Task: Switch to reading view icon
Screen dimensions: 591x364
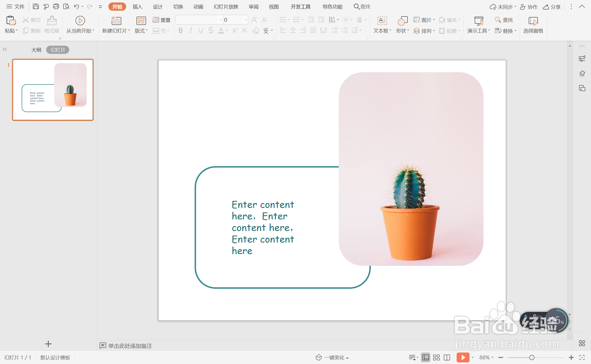Action: [x=447, y=357]
